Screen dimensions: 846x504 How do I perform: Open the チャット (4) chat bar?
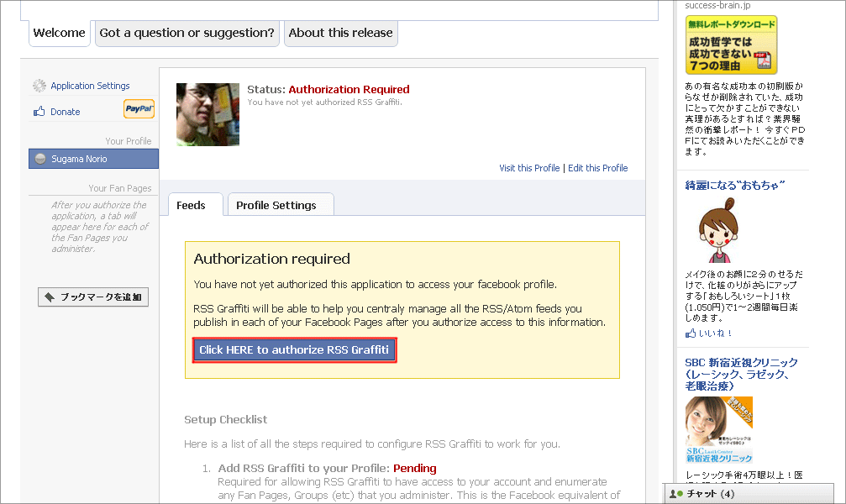click(749, 493)
